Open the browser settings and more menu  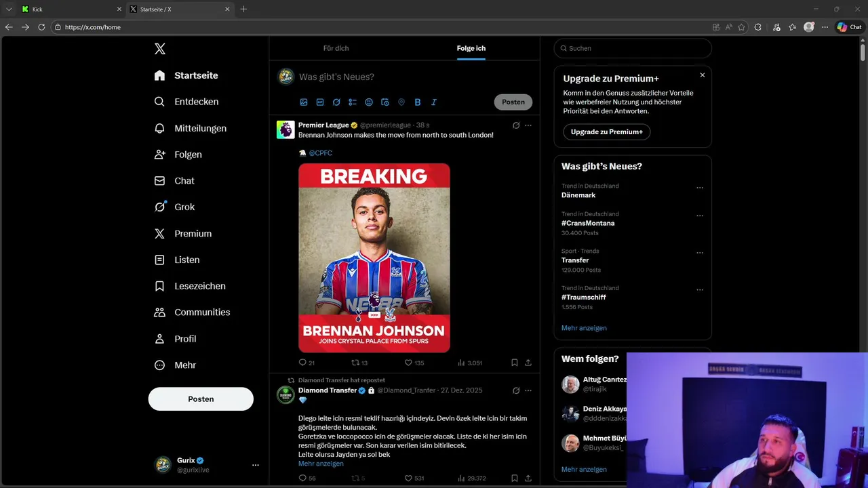point(825,27)
